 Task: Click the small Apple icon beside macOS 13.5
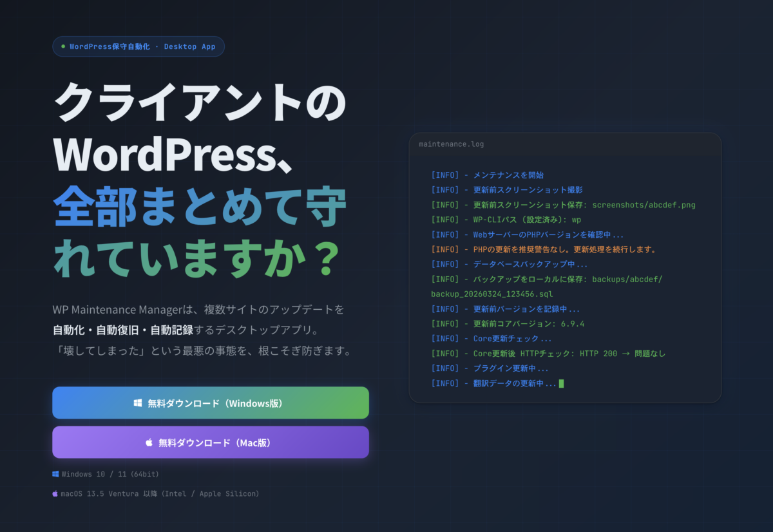pos(55,494)
